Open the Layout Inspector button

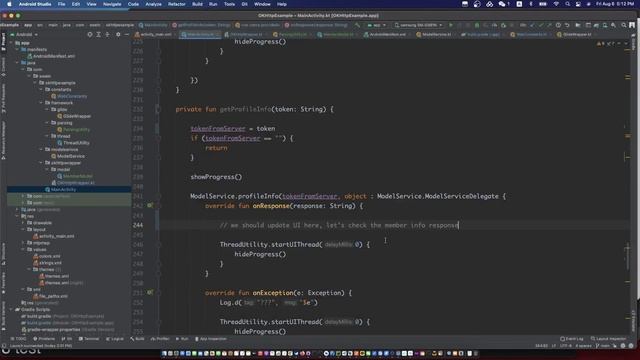click(608, 339)
